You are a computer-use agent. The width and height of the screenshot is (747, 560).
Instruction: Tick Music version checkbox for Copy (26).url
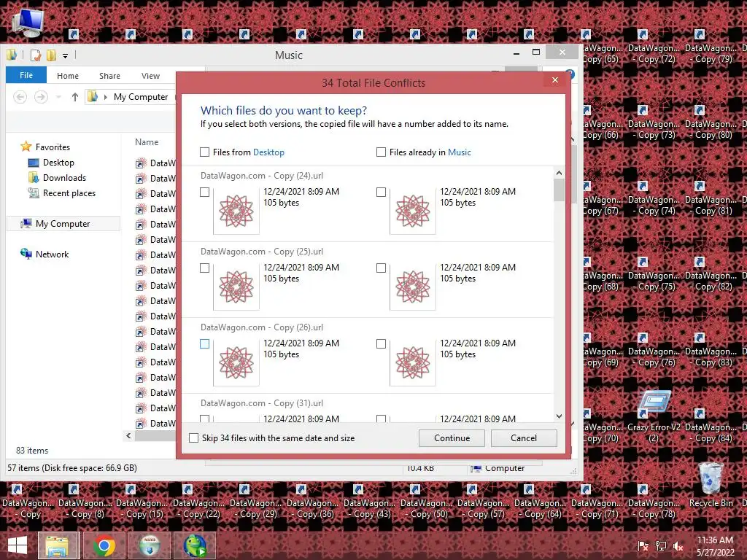(381, 344)
